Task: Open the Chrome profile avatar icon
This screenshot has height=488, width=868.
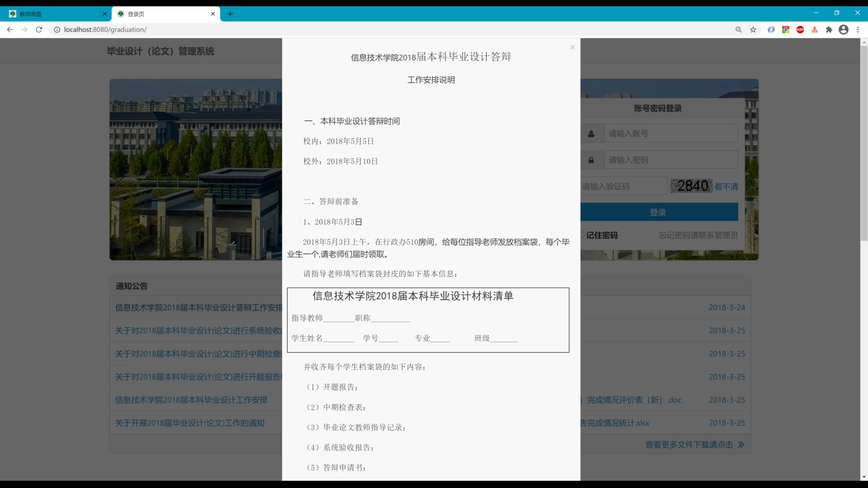Action: tap(844, 29)
